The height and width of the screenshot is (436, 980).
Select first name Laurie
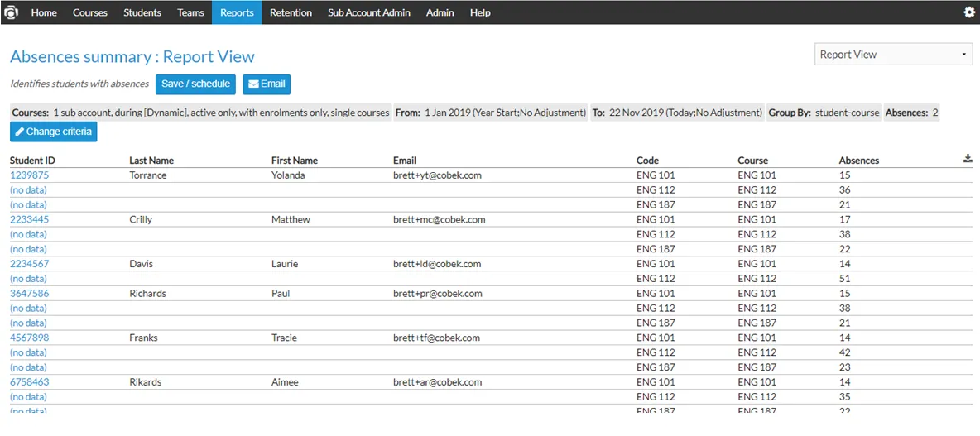(x=285, y=264)
